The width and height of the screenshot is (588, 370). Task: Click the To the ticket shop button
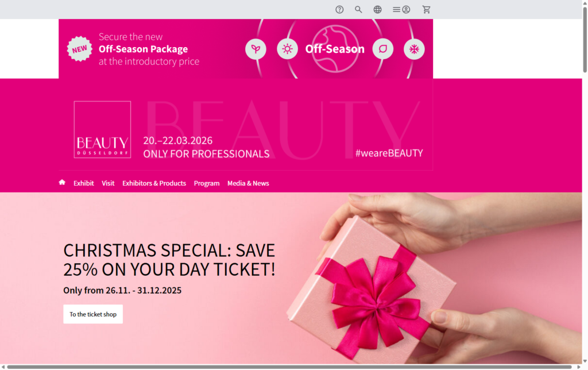click(x=93, y=314)
